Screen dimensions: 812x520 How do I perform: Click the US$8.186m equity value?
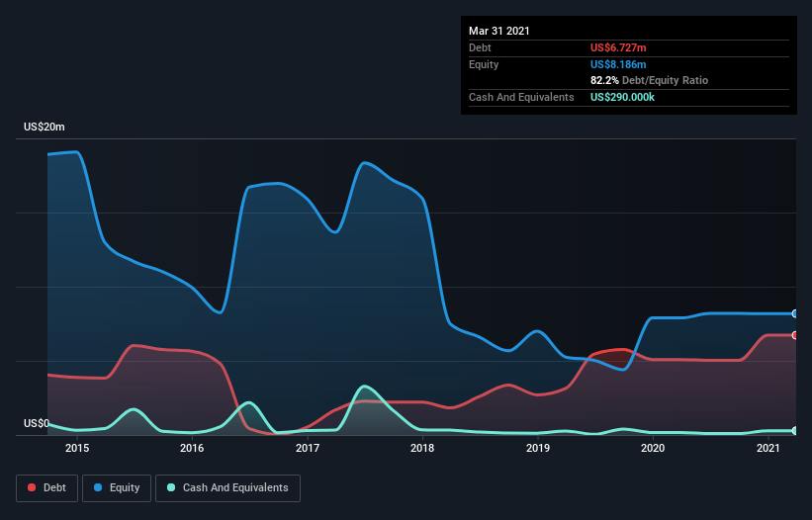[x=618, y=64]
